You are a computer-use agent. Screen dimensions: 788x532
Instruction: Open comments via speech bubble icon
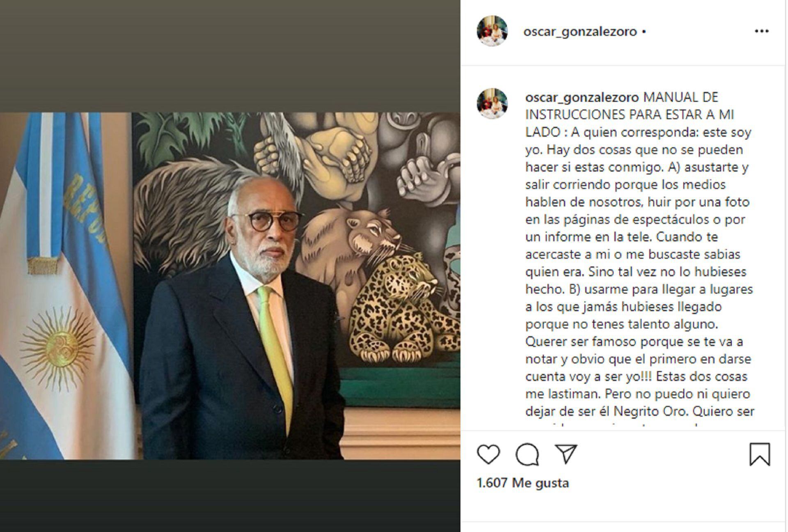coord(527,454)
